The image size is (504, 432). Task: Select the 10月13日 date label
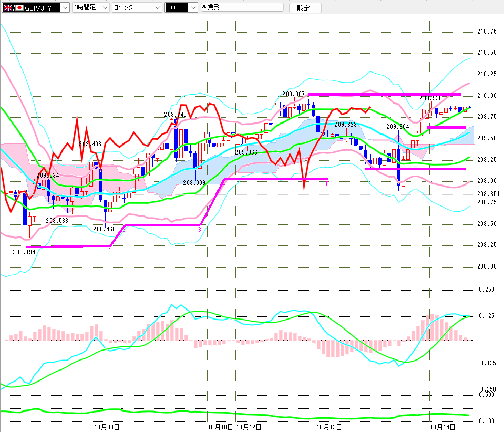point(329,427)
